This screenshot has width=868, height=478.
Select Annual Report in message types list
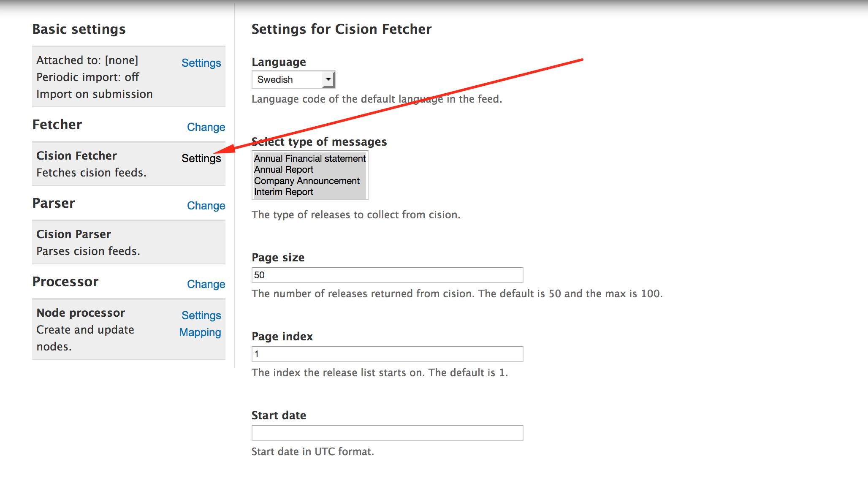(310, 169)
